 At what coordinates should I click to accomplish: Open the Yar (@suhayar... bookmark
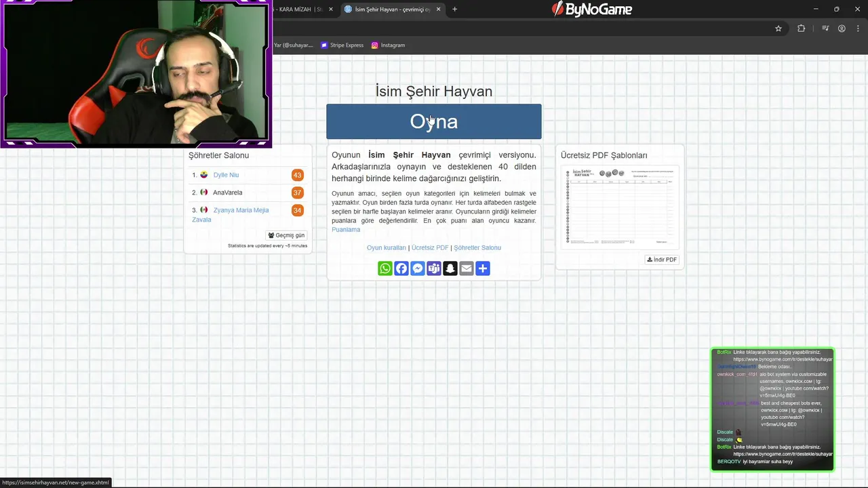tap(293, 45)
